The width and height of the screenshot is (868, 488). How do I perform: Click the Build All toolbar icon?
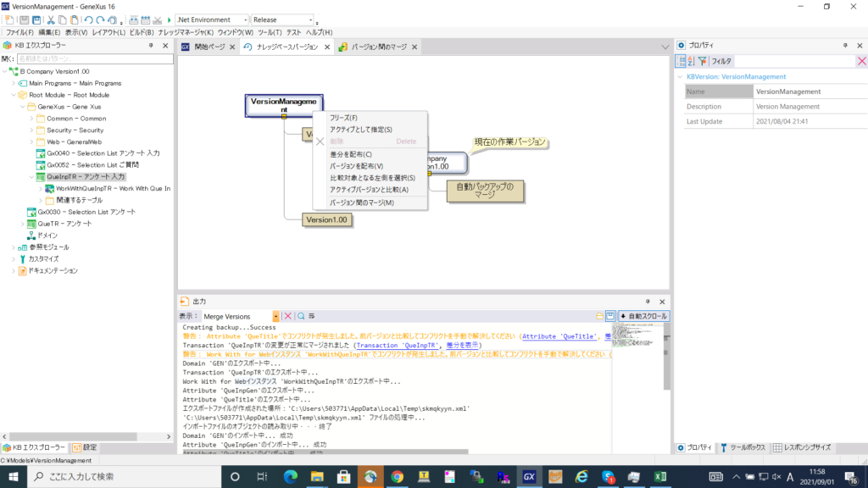133,20
